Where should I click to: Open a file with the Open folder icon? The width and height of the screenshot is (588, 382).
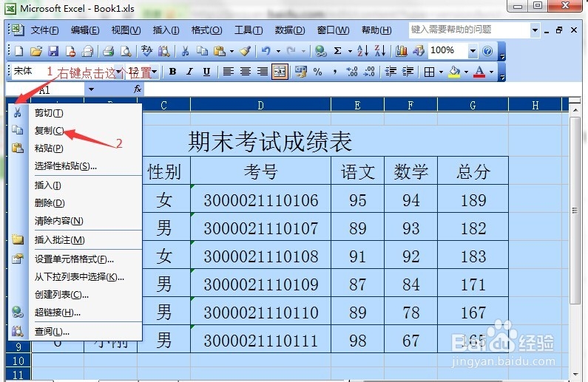[x=36, y=51]
